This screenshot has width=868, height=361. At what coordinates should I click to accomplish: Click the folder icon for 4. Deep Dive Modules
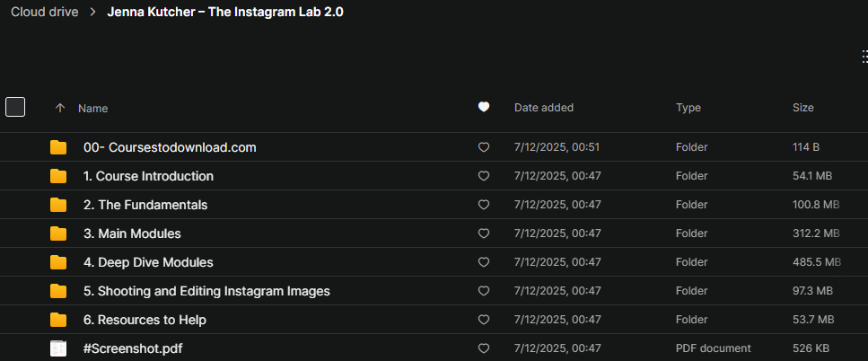pos(58,262)
